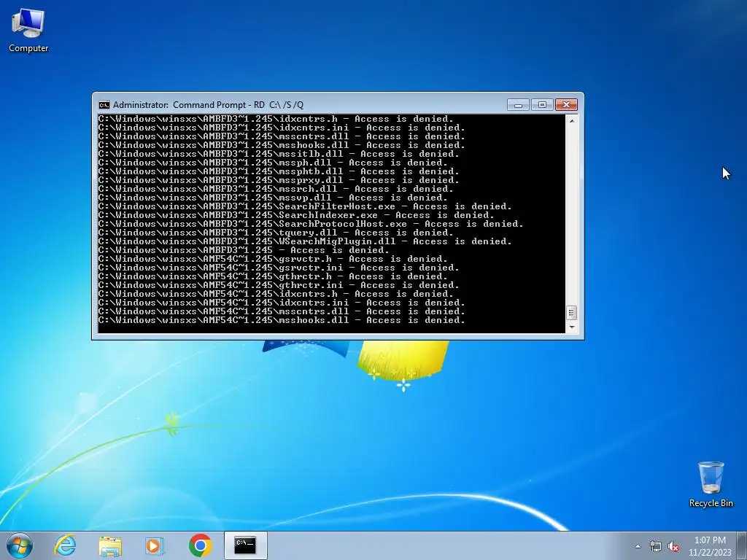Open the Recycle Bin desktop icon
Viewport: 747px width, 560px height.
[711, 484]
